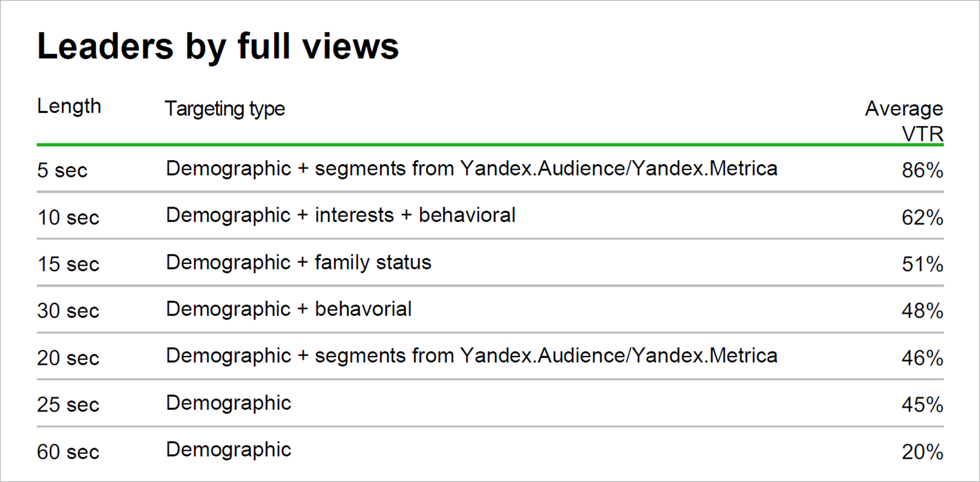Select the Length column header
Viewport: 980px width, 482px height.
(x=69, y=106)
